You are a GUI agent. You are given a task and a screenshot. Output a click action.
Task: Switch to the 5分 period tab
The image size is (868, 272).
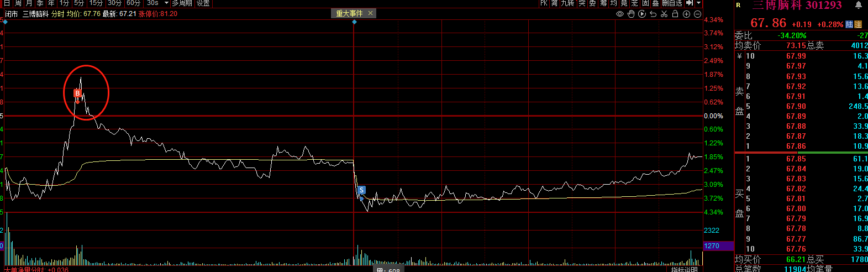[79, 3]
